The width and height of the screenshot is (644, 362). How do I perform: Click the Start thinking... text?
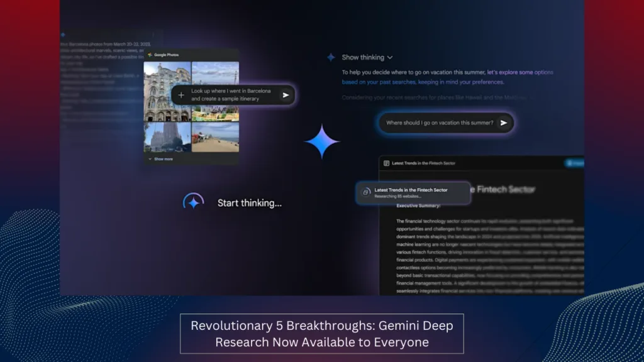pyautogui.click(x=249, y=203)
